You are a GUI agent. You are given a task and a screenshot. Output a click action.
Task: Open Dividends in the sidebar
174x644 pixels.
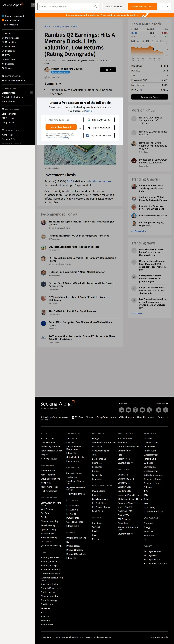(10, 51)
